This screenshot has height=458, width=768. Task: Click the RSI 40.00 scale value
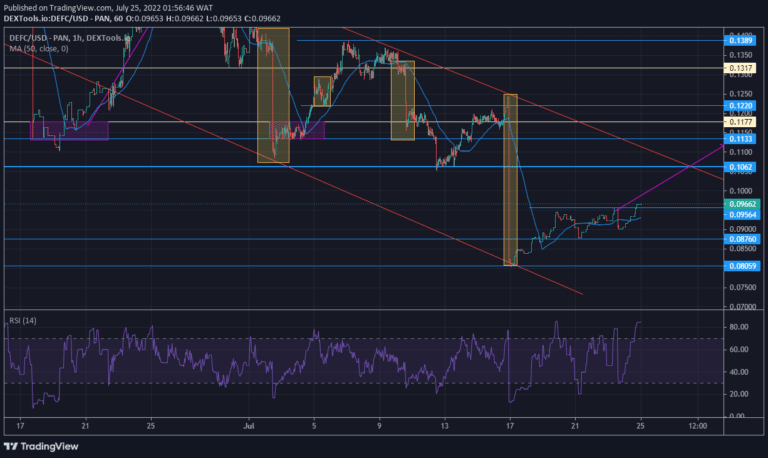pos(739,372)
